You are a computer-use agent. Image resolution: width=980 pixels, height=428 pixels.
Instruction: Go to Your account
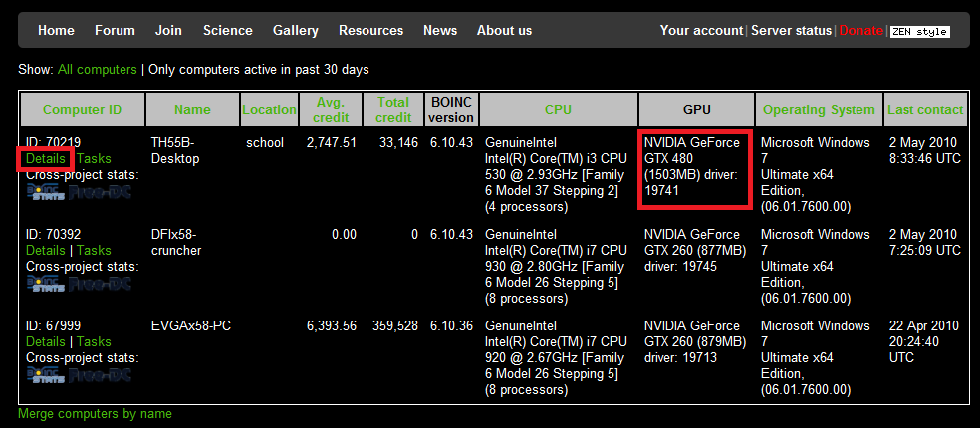tap(701, 30)
